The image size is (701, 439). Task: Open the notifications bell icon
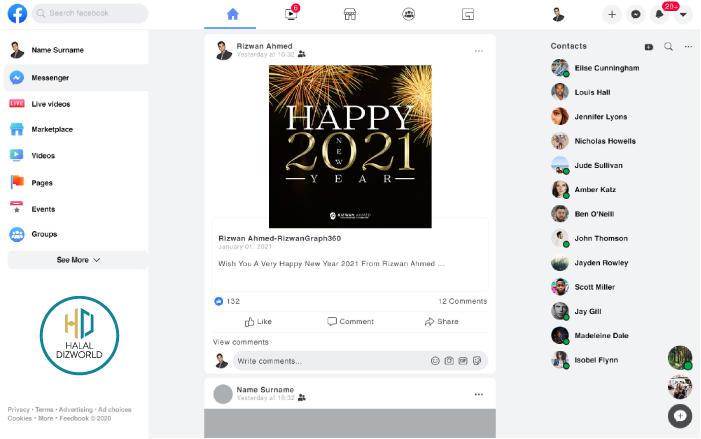coord(660,14)
